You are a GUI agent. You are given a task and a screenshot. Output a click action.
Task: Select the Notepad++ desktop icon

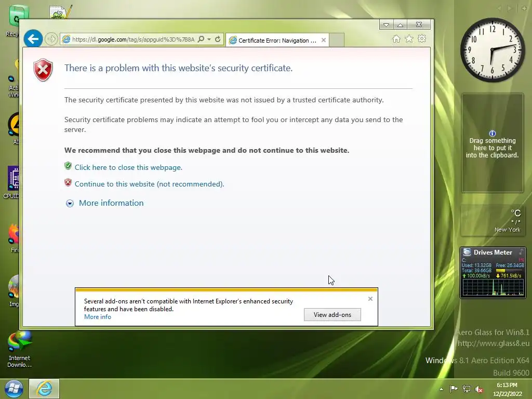click(x=60, y=12)
